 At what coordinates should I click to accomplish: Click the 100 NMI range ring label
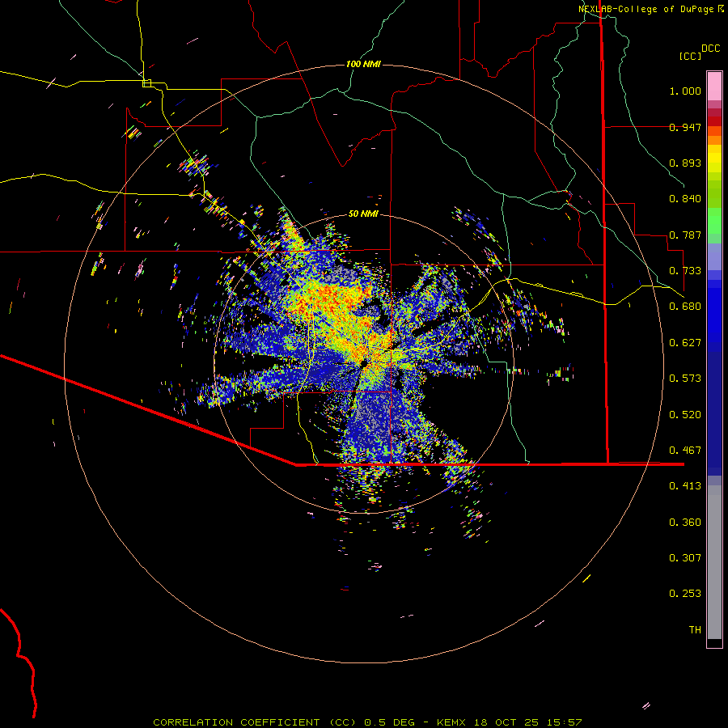[363, 64]
